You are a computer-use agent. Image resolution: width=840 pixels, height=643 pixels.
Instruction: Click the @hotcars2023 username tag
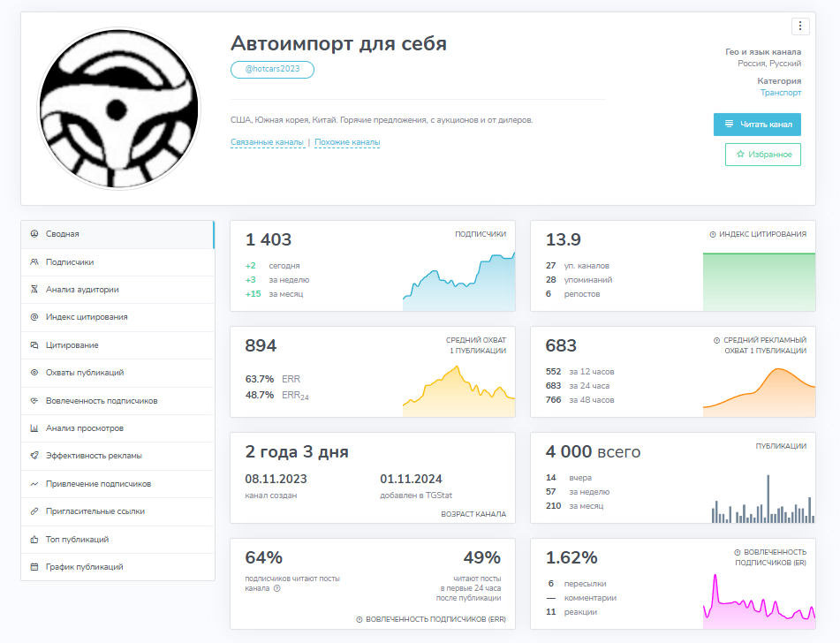[x=272, y=69]
